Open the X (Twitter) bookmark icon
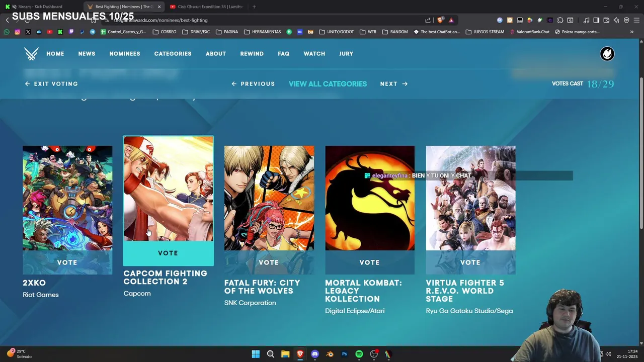644x362 pixels. pyautogui.click(x=28, y=32)
